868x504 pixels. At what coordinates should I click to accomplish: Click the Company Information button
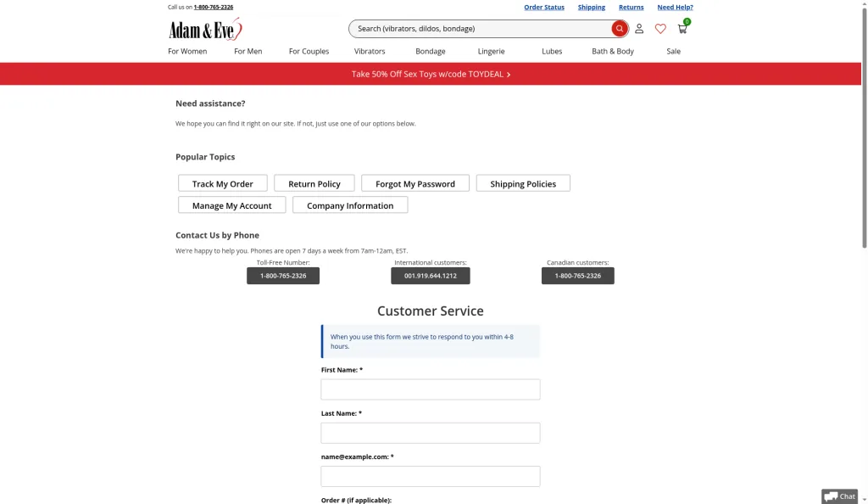350,205
